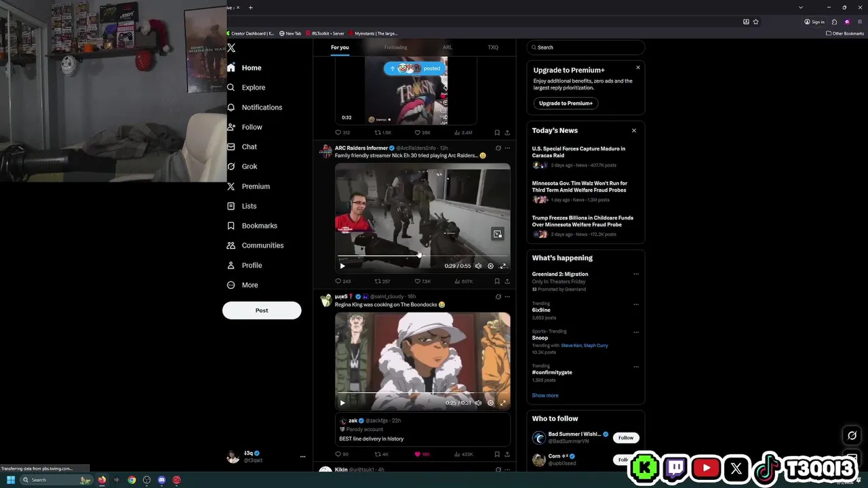This screenshot has height=488, width=868.
Task: Open Discord from the taskbar
Action: [x=161, y=480]
